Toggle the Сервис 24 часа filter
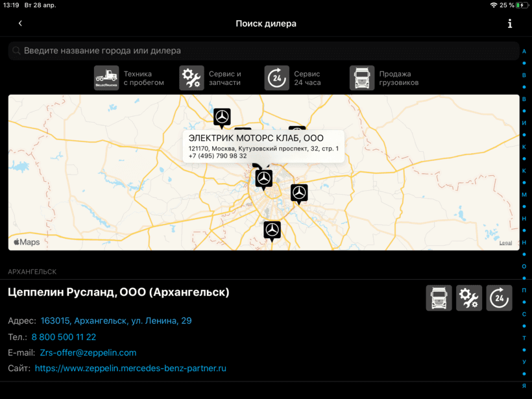Screen dimensions: 532x399 click(x=277, y=78)
